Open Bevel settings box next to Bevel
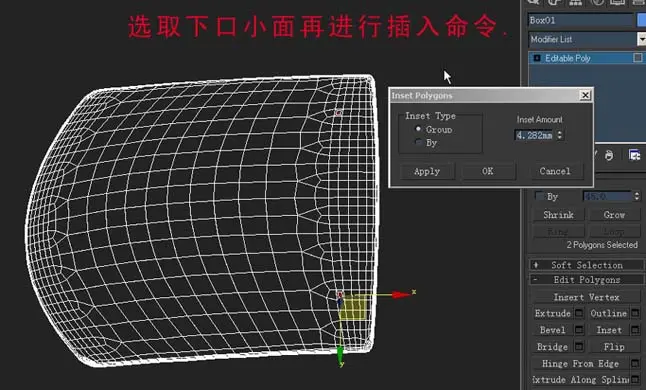Screen dimensions: 646x390 [x=579, y=330]
